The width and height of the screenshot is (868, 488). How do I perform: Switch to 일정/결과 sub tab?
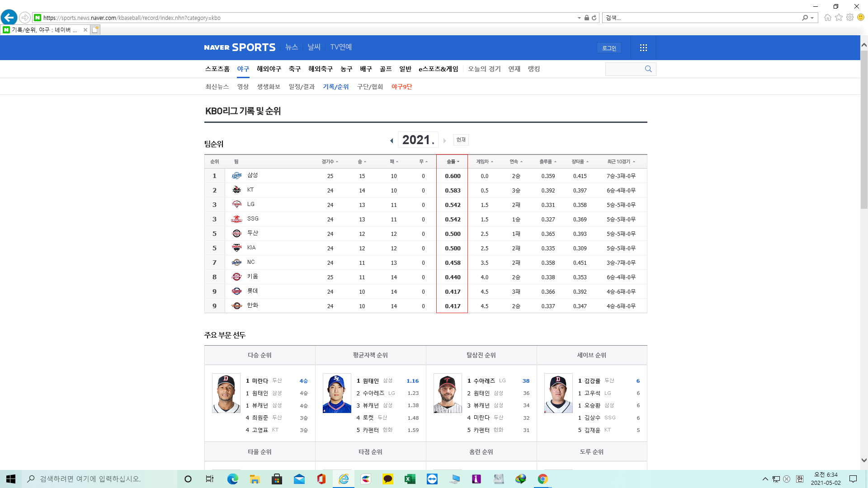(302, 87)
